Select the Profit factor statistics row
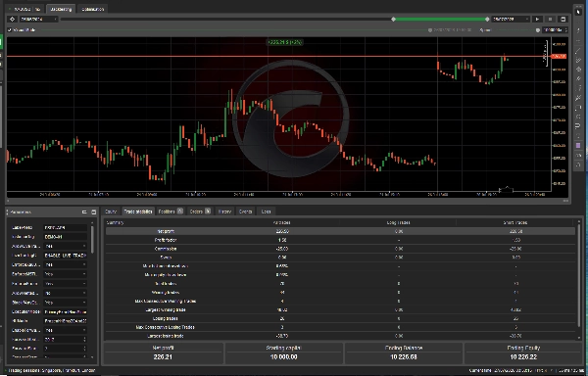Viewport: 588px width, 376px height. (340, 240)
